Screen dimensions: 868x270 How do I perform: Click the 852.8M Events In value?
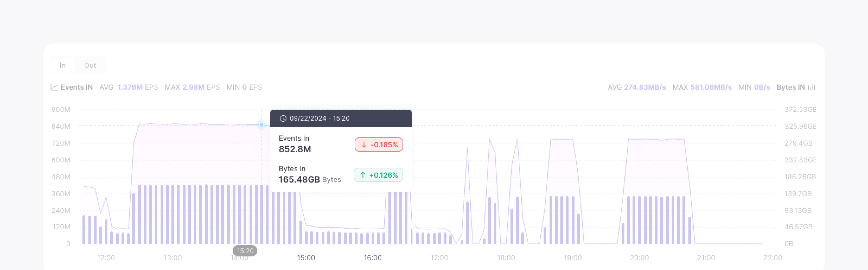click(x=295, y=149)
